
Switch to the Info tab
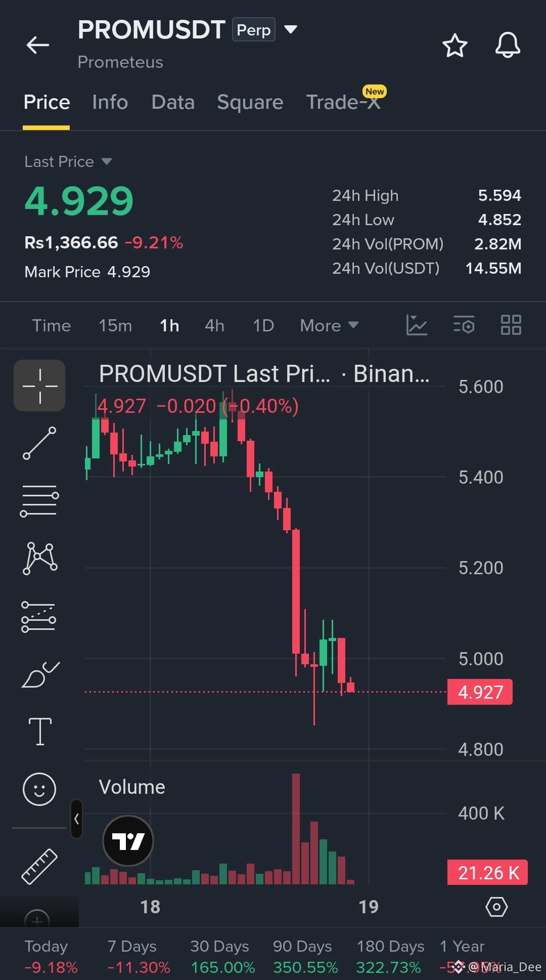(110, 102)
